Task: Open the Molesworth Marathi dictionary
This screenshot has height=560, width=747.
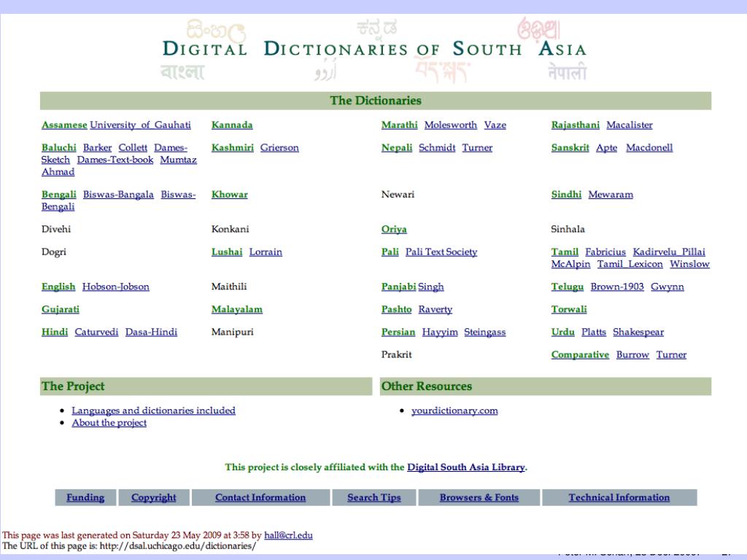Action: pyautogui.click(x=451, y=125)
